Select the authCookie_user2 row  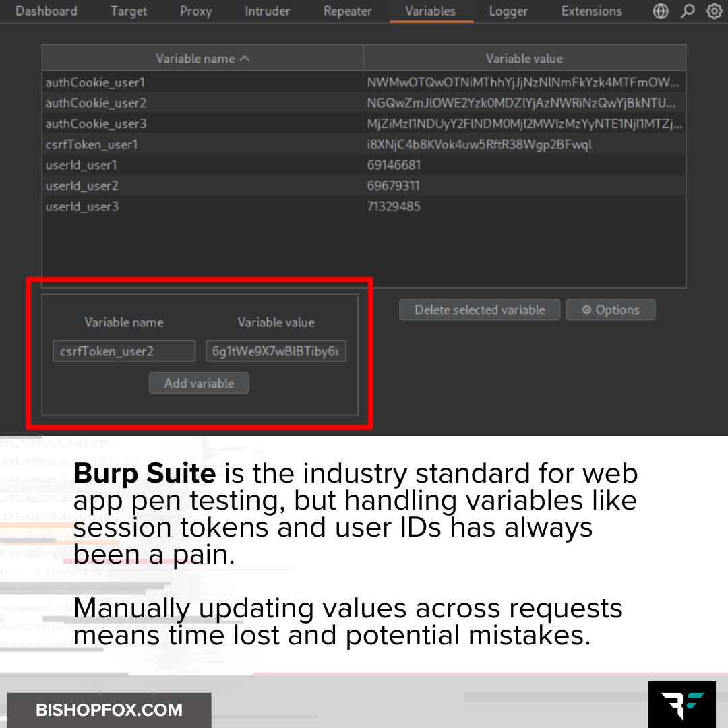tap(363, 103)
